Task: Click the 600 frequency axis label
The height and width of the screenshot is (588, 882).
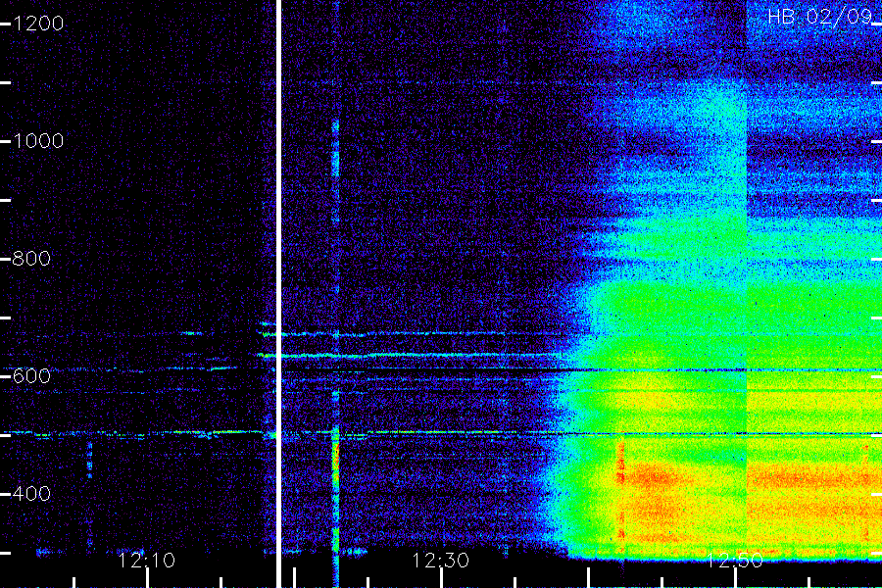Action: click(x=31, y=376)
